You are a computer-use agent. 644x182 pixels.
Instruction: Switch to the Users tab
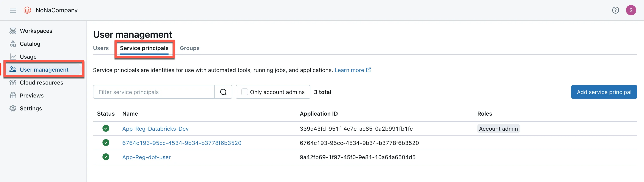click(x=101, y=48)
